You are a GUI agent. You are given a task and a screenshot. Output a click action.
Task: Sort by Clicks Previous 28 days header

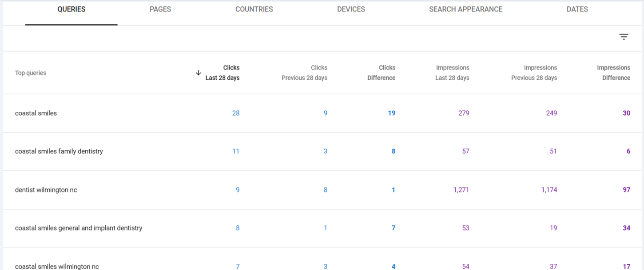tap(305, 73)
